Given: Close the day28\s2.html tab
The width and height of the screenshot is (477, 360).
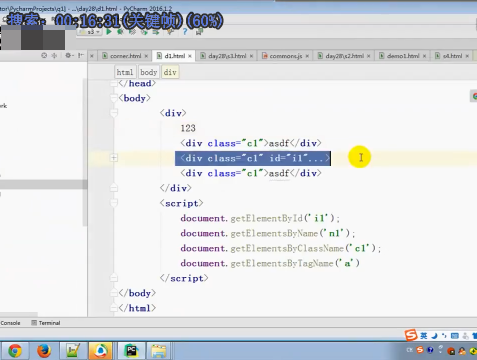Looking at the screenshot, I should click(x=369, y=56).
